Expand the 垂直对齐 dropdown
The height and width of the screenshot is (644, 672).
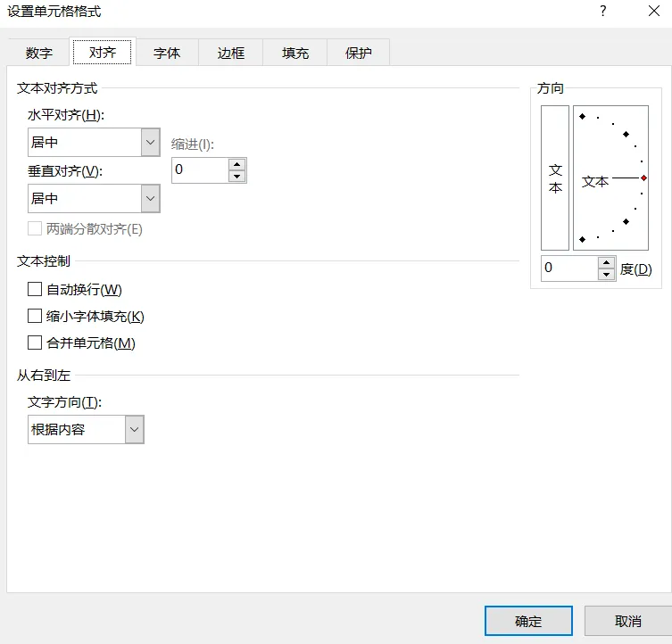150,198
